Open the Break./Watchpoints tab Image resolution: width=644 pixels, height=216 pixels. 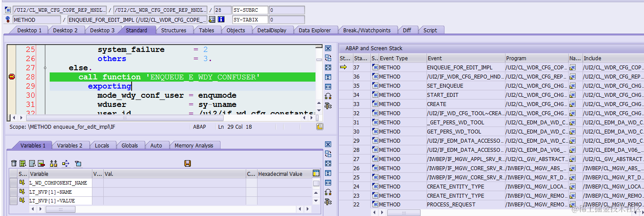tap(367, 30)
